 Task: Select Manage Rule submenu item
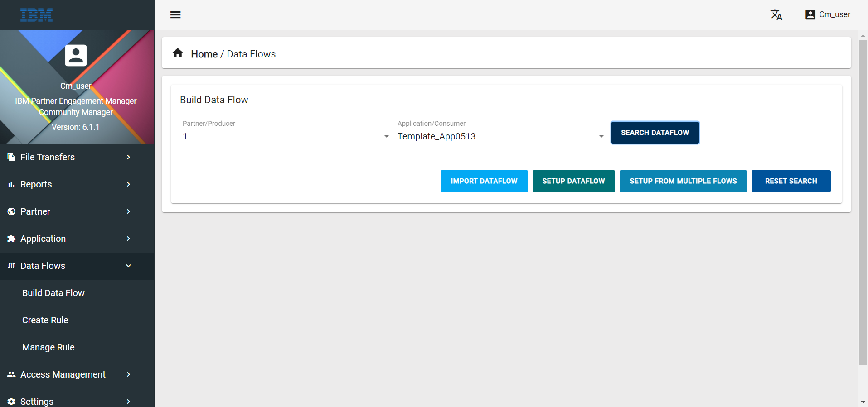point(48,347)
